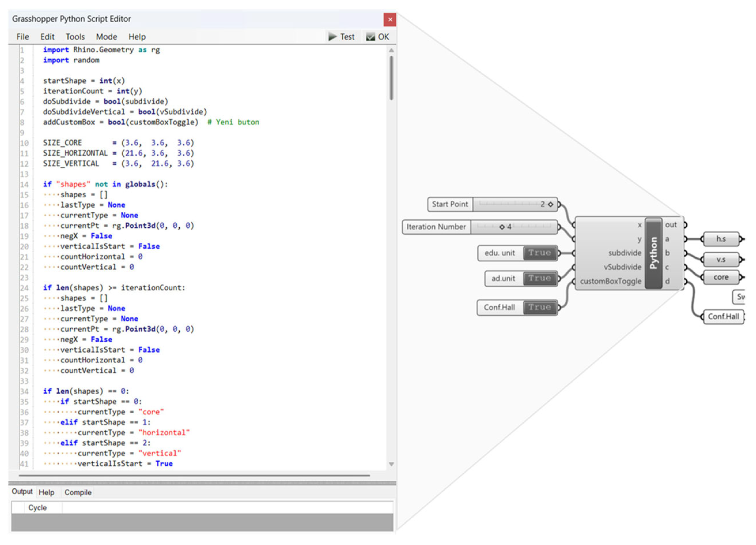The image size is (756, 545).
Task: Click the Iteration Number slider grip
Action: point(502,227)
